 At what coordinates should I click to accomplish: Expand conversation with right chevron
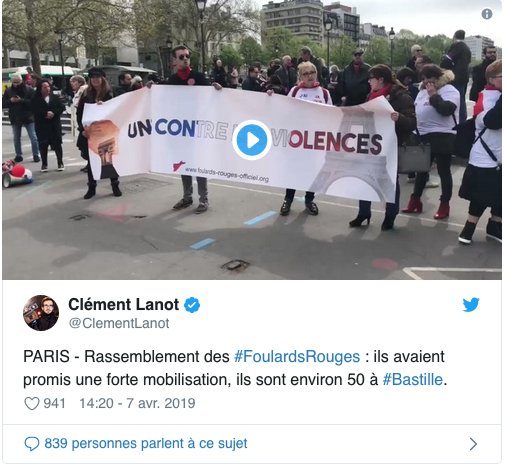coord(473,444)
